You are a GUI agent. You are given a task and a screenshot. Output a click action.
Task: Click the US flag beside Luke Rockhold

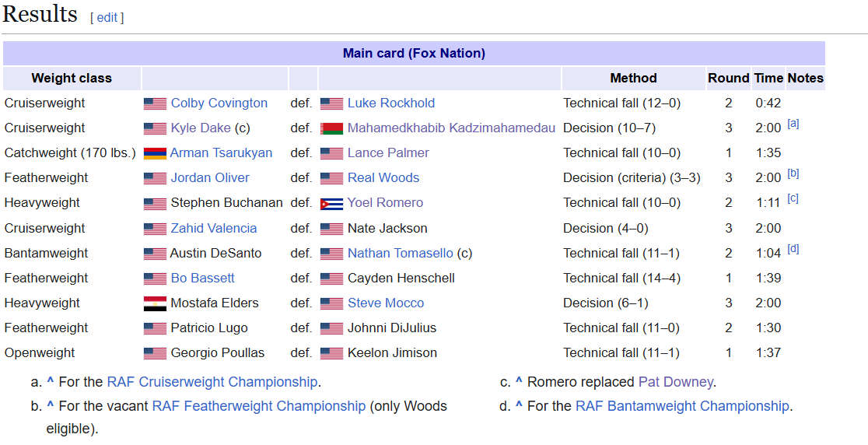(x=331, y=103)
